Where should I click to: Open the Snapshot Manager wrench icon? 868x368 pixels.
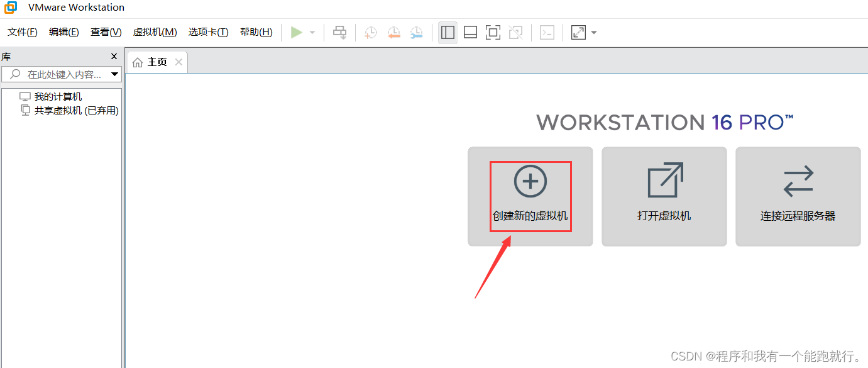coord(417,32)
